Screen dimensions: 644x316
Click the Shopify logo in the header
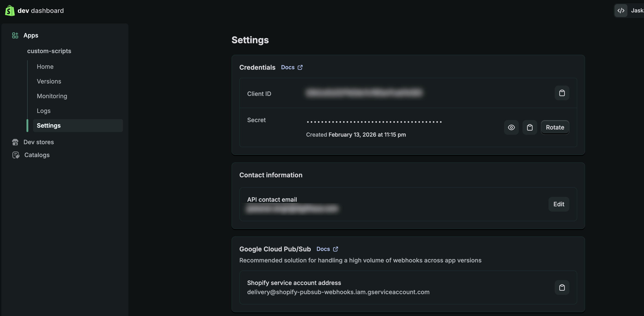[10, 11]
